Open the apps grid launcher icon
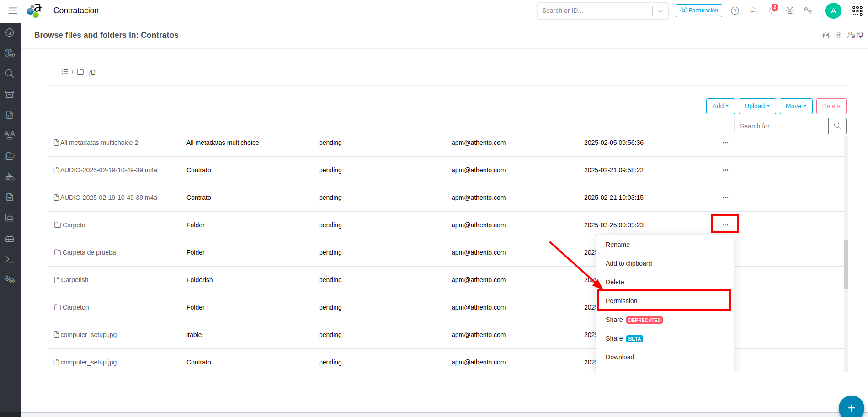Screen dimensions: 868x417 (857, 11)
